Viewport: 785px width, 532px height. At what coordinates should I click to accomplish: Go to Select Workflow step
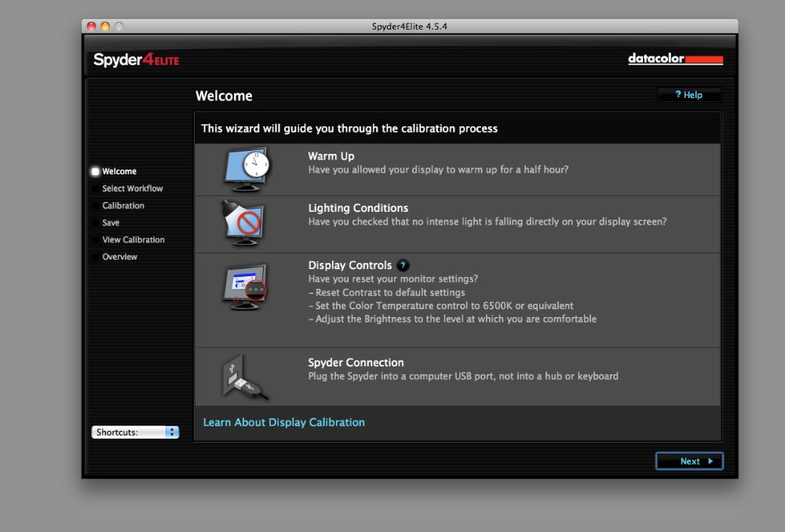pyautogui.click(x=133, y=188)
